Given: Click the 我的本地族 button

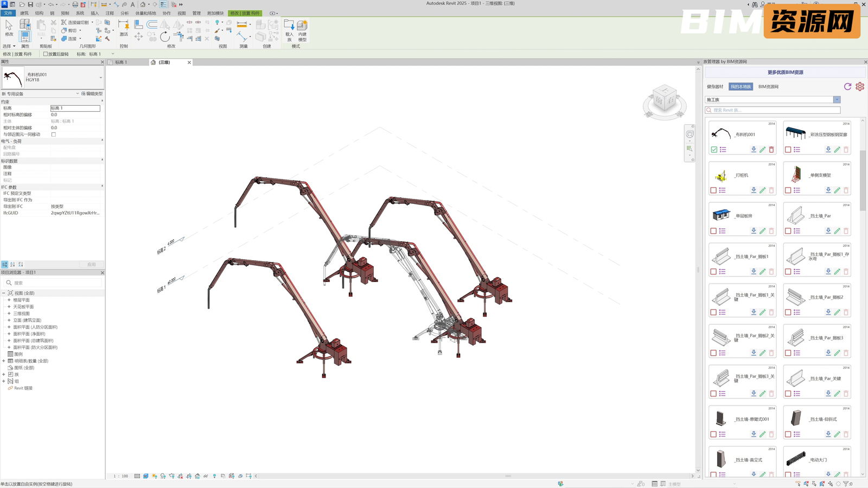Looking at the screenshot, I should [741, 87].
